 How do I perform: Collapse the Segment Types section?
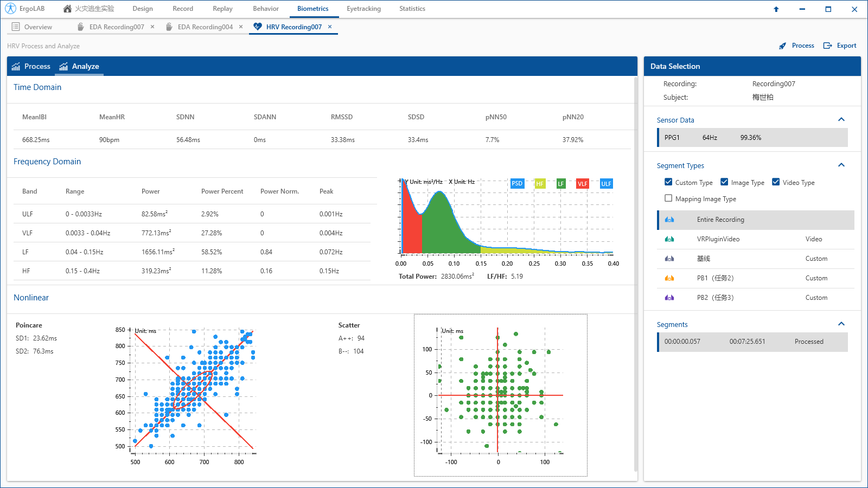pyautogui.click(x=841, y=165)
